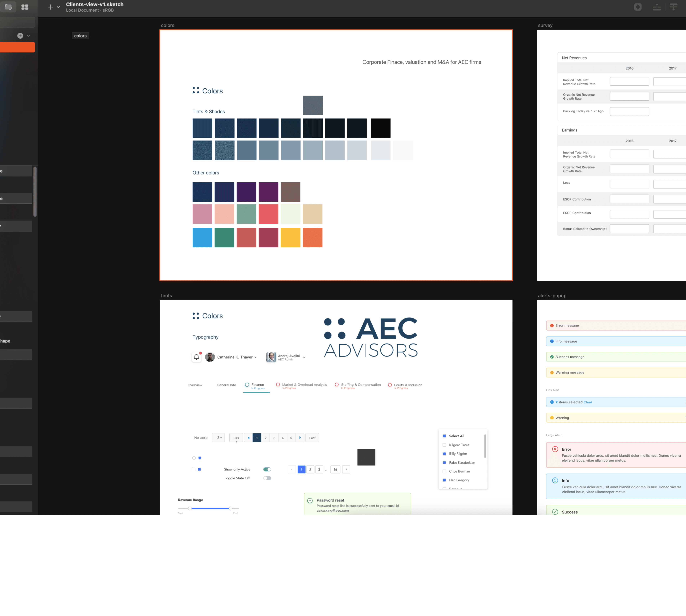Uncheck the Billy Pilgrim checkbox

tap(444, 454)
